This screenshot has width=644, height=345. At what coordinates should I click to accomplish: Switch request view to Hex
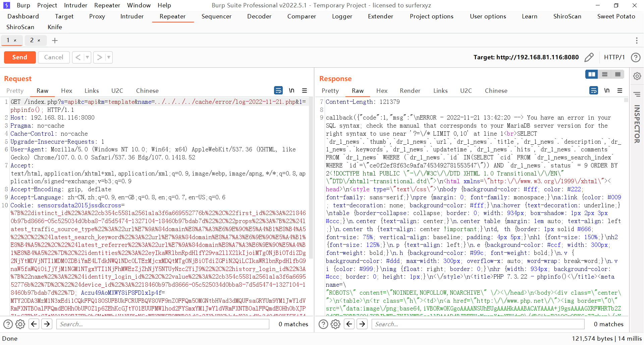(x=67, y=91)
